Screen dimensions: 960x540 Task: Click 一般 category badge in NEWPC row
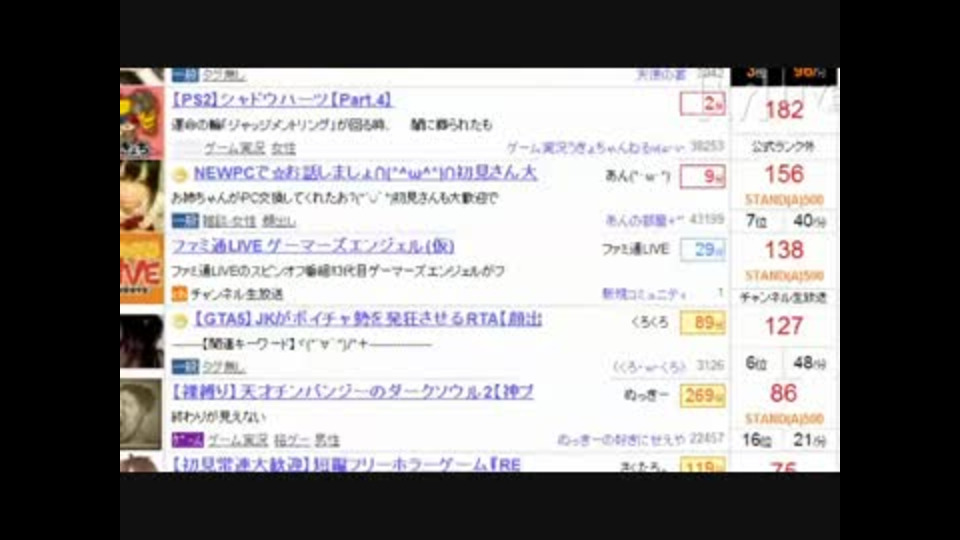(x=185, y=221)
